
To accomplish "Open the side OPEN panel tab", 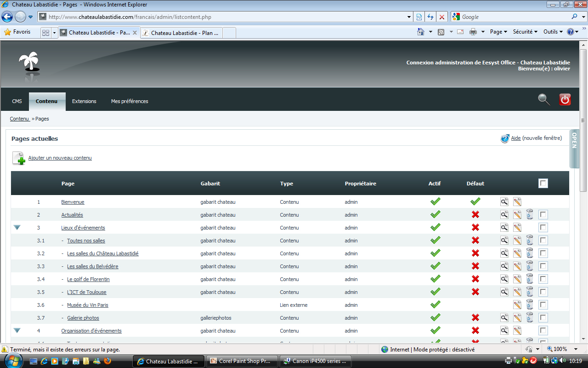I will pos(574,149).
